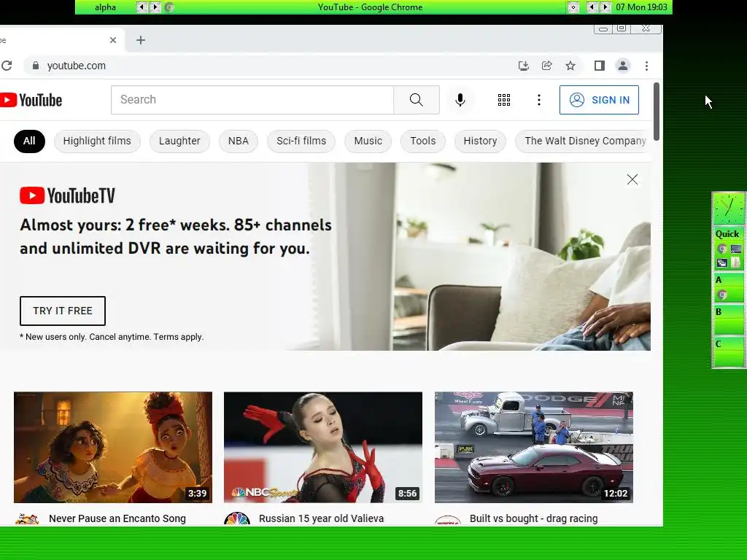Click Built vs bought drag racing title
747x560 pixels.
533,518
